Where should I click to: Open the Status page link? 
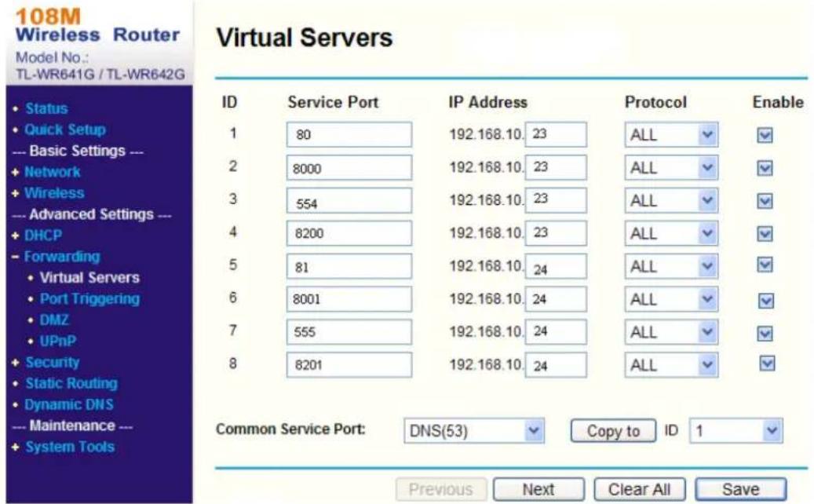click(x=47, y=108)
